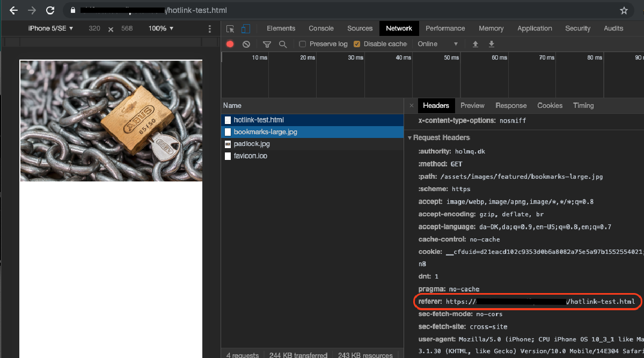
Task: Select the inspect element picker tool
Action: 230,28
